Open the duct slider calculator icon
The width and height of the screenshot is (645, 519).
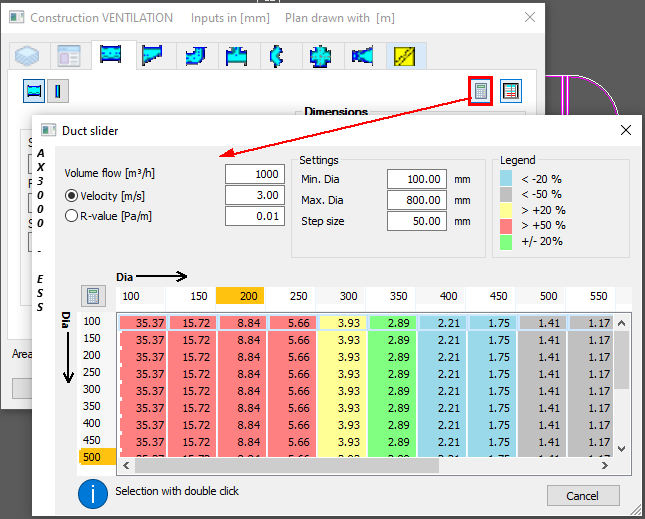[481, 91]
